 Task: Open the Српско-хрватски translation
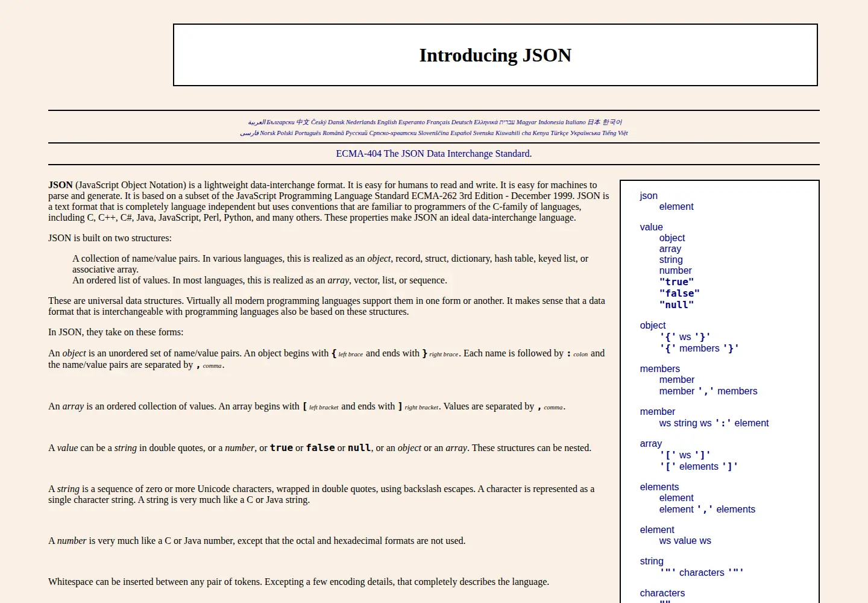[393, 133]
